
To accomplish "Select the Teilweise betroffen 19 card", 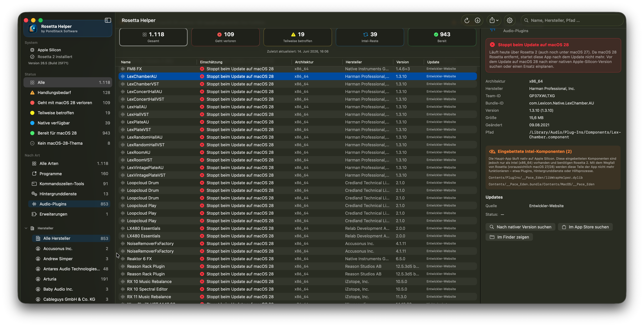I will click(x=297, y=37).
